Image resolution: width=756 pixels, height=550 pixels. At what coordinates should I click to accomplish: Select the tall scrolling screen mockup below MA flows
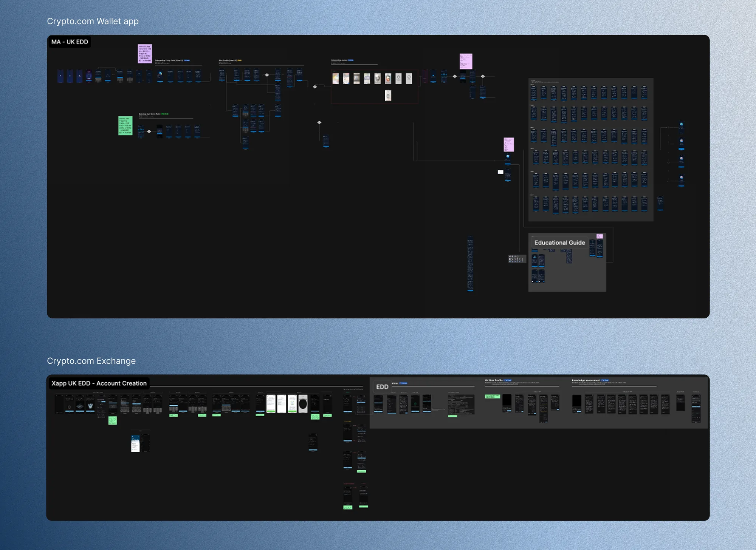(x=470, y=264)
